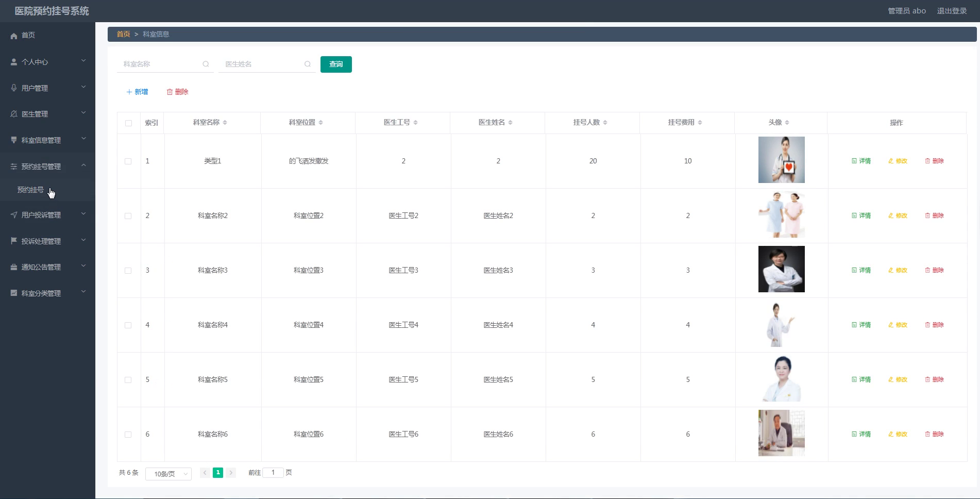The width and height of the screenshot is (980, 499).
Task: Click 修改 for row 科室名称3
Action: 898,270
